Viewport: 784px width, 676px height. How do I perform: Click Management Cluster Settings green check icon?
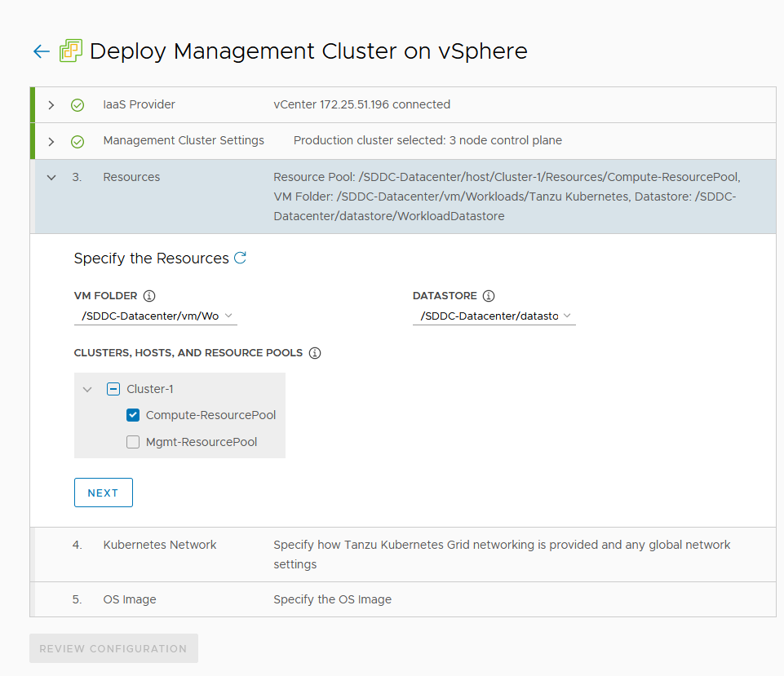coord(78,142)
